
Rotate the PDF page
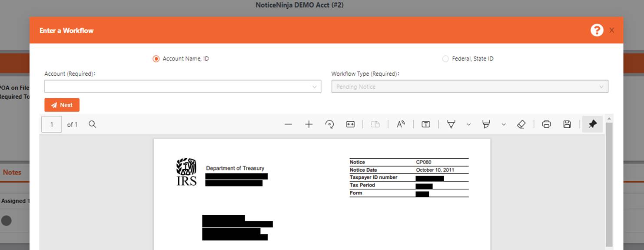[x=329, y=124]
